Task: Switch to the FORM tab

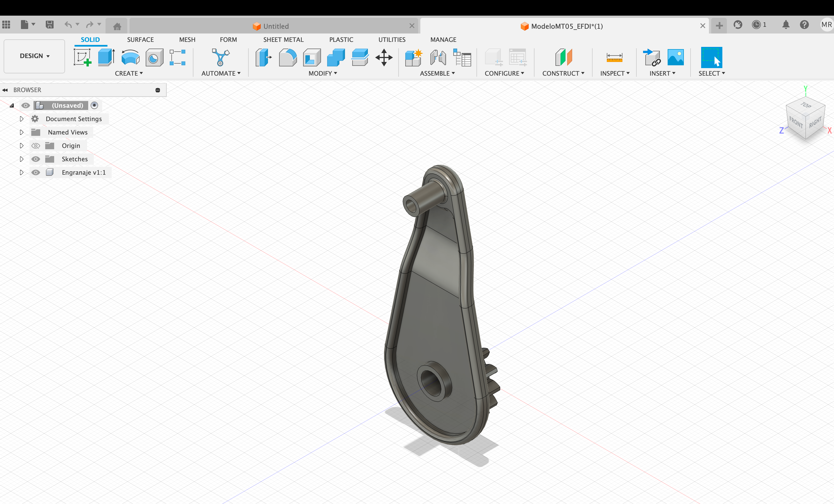Action: pos(228,40)
